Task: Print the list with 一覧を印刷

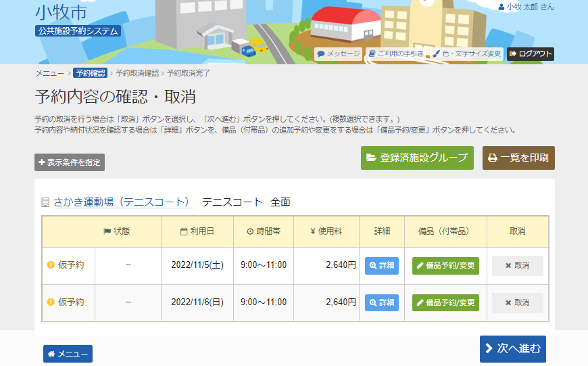Action: (518, 158)
